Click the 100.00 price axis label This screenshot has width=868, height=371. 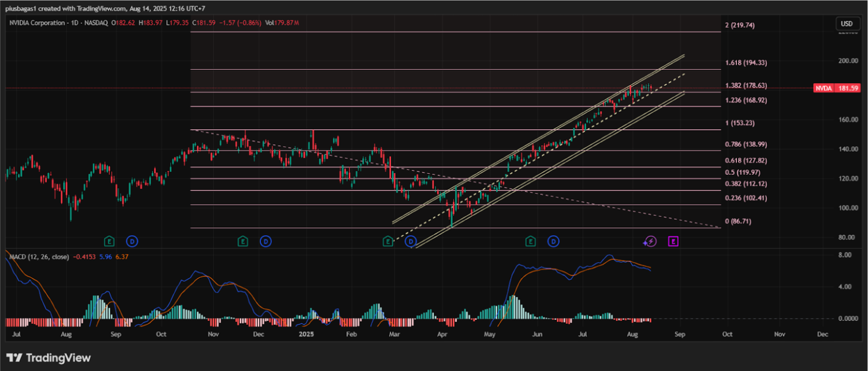847,208
